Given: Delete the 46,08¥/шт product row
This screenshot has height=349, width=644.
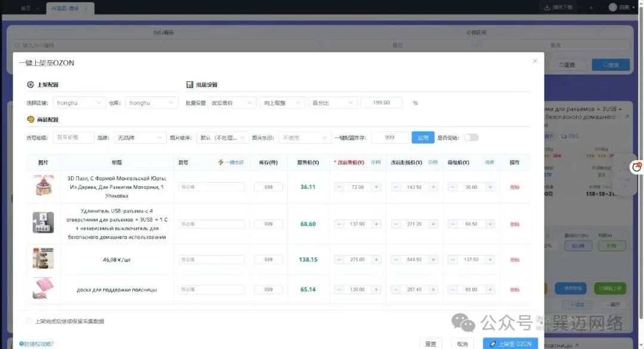Looking at the screenshot, I should point(515,260).
